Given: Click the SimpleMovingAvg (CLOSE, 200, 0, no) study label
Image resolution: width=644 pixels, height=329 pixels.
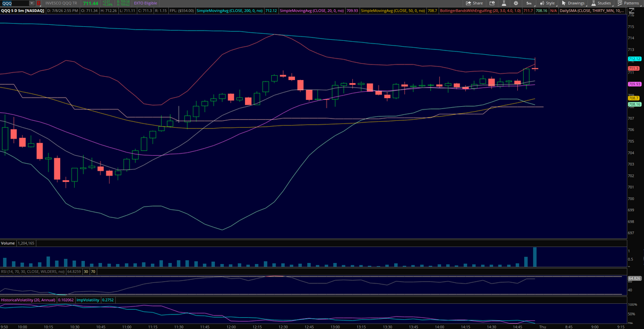Looking at the screenshot, I should point(230,10).
